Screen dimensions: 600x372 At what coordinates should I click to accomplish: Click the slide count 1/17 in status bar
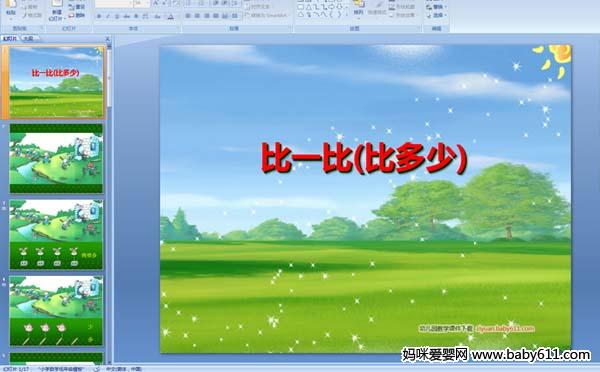pos(16,369)
